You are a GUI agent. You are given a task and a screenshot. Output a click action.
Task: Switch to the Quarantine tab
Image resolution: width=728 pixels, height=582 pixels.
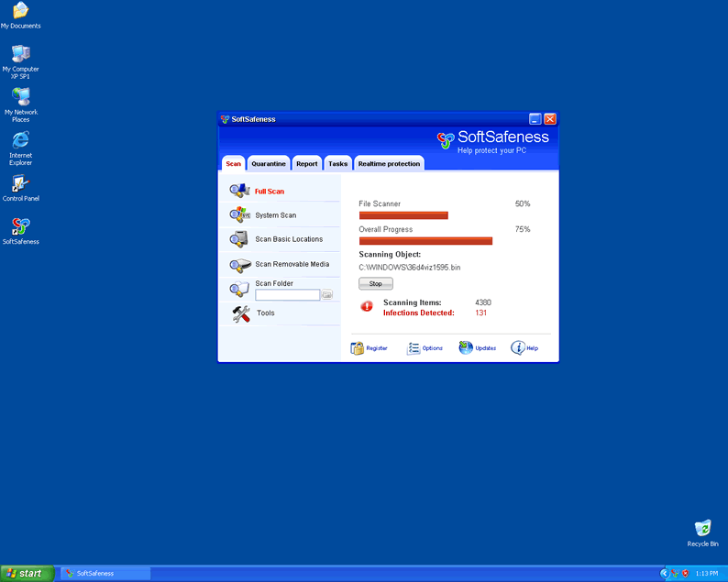[269, 164]
